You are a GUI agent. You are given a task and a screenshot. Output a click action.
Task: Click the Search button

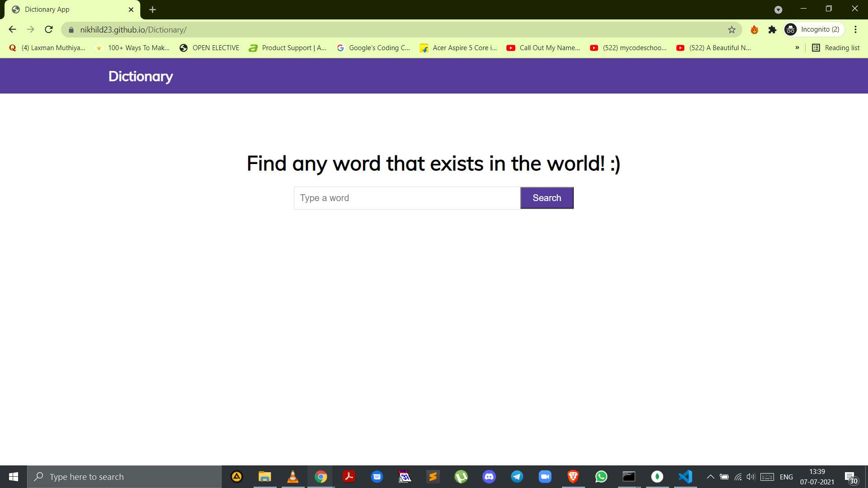pyautogui.click(x=547, y=198)
